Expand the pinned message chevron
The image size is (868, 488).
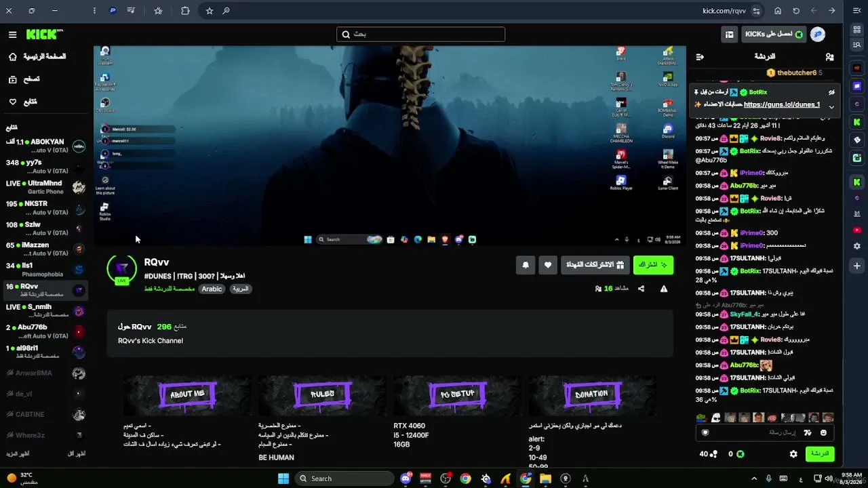(x=831, y=107)
